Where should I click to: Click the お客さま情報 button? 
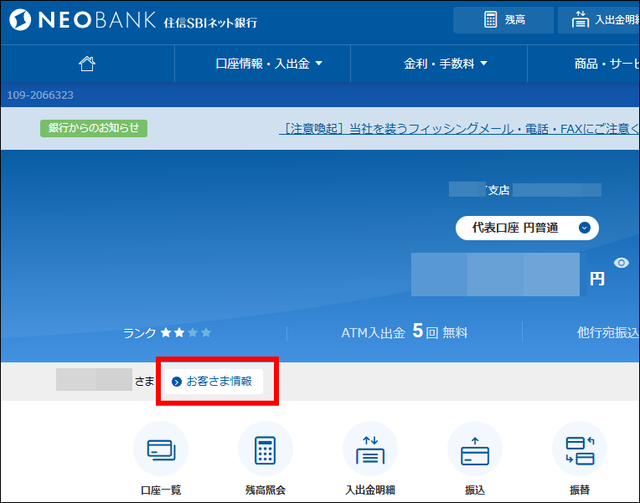pos(214,381)
